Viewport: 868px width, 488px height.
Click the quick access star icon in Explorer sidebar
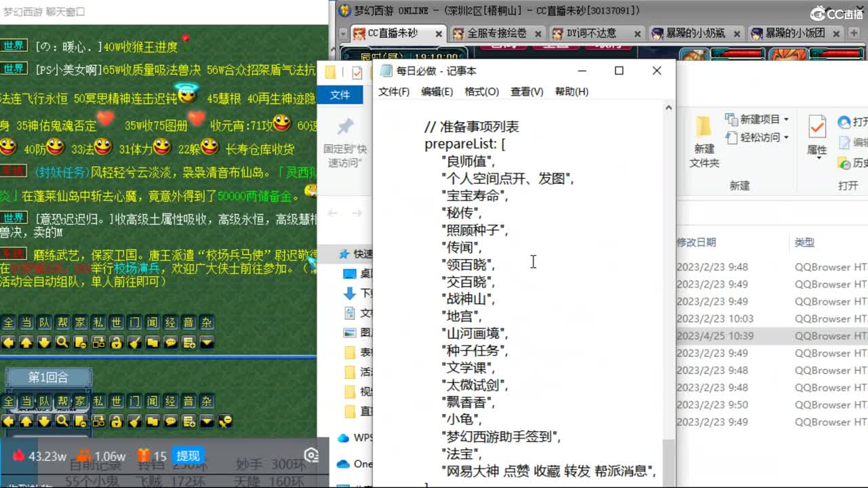[x=345, y=254]
